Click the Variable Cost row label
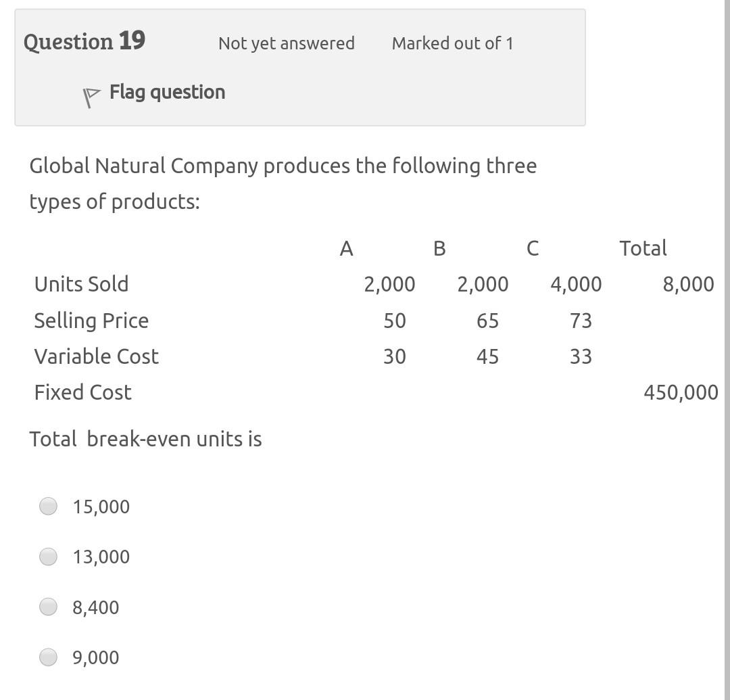The width and height of the screenshot is (730, 700). tap(97, 356)
